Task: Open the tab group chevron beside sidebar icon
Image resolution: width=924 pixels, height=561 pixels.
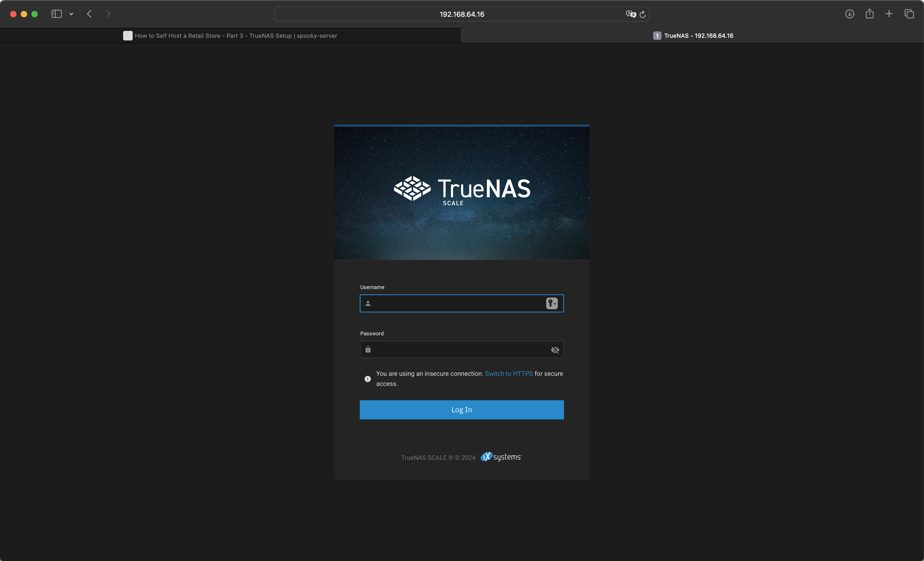Action: coord(71,14)
